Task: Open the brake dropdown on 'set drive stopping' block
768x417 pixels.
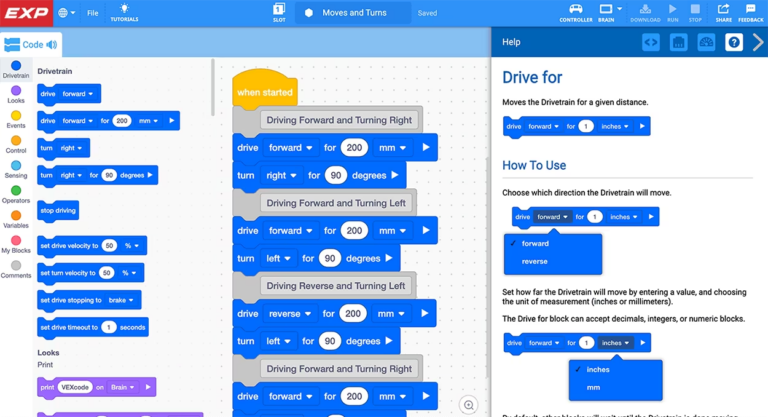Action: tap(121, 300)
